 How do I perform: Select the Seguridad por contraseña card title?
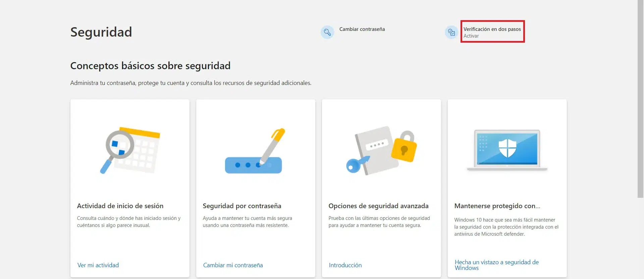click(242, 206)
